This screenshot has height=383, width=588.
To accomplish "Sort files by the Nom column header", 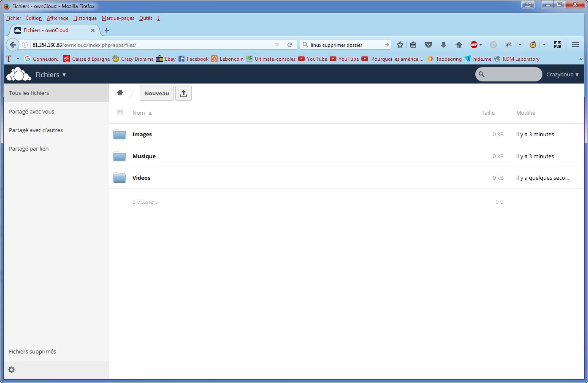I will click(139, 113).
